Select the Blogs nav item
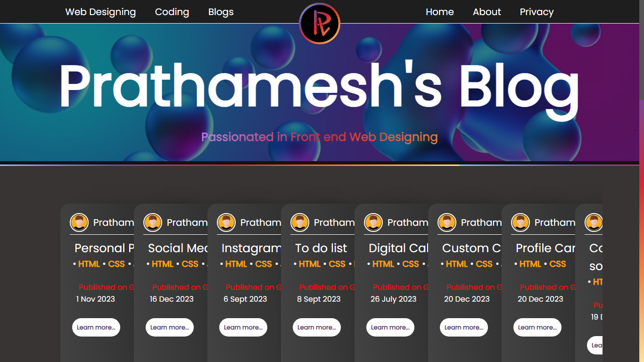 pyautogui.click(x=221, y=12)
